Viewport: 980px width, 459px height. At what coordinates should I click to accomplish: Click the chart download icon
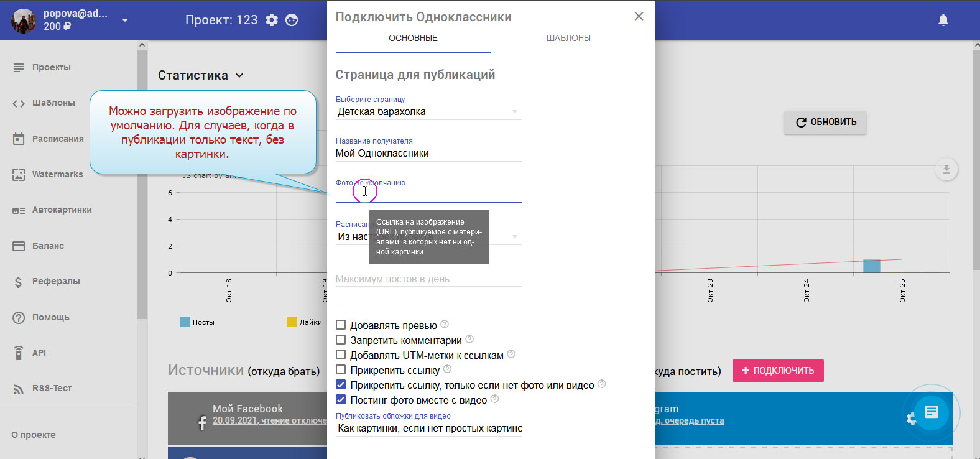(946, 169)
